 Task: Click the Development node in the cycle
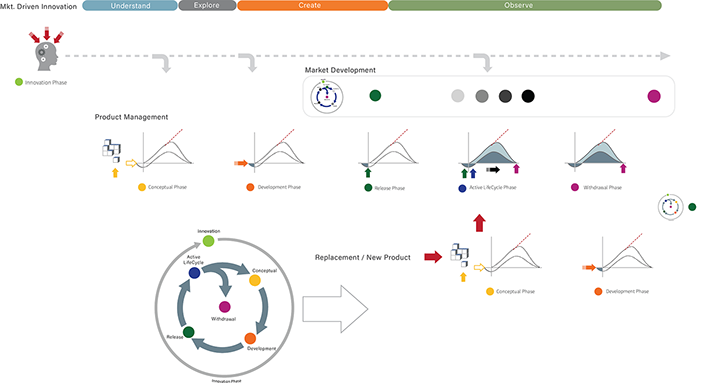[x=250, y=338]
